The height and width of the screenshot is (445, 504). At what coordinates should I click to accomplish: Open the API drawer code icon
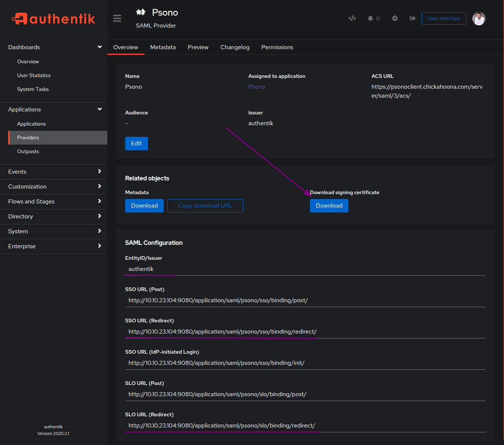352,18
